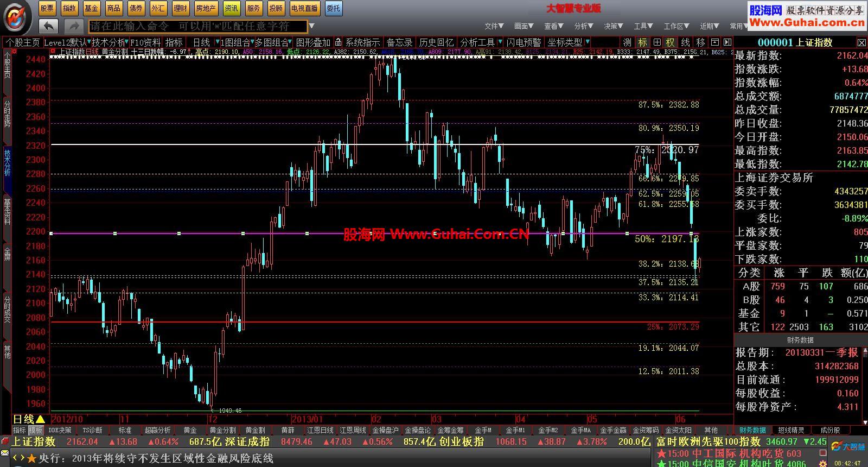Select the 金手MA indicator tab
Image resolution: width=868 pixels, height=467 pixels.
point(580,430)
